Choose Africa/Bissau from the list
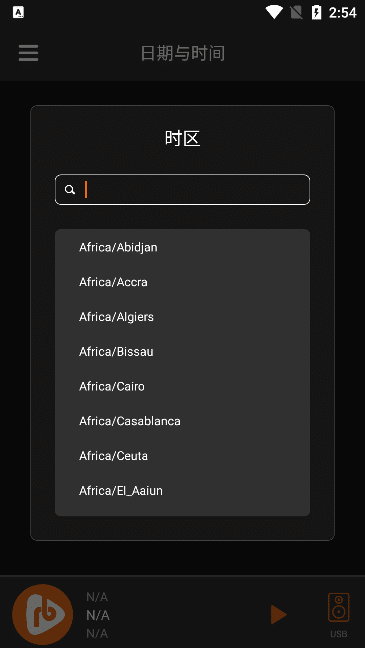This screenshot has height=648, width=365. tap(182, 351)
